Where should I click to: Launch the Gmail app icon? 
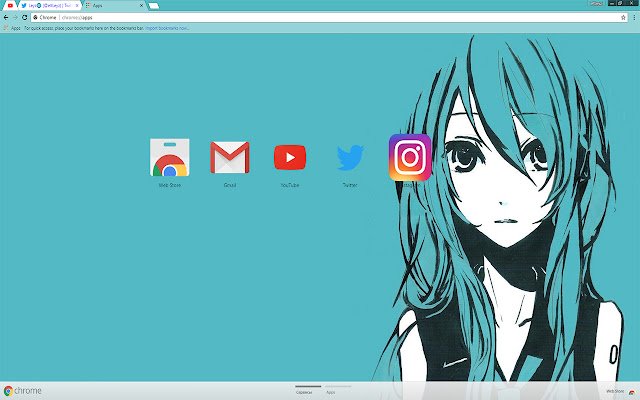(x=230, y=158)
